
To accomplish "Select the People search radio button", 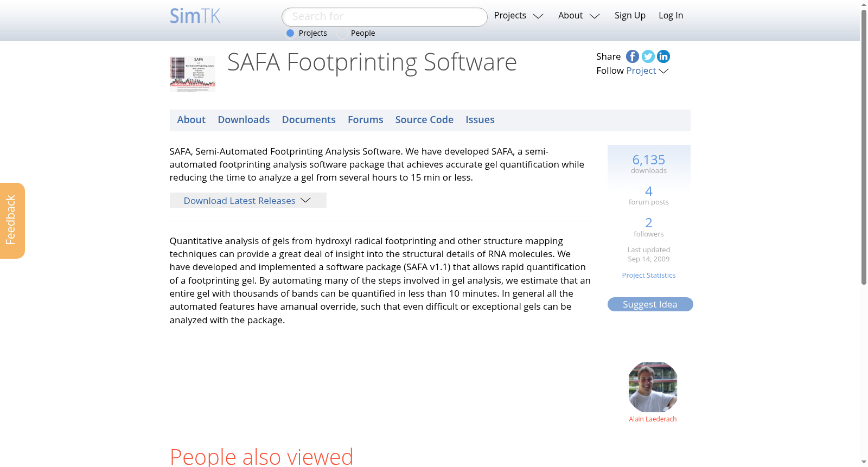I will coord(342,33).
